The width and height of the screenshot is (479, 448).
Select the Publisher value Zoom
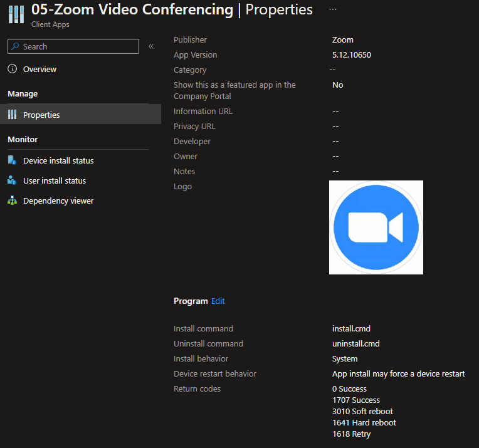[343, 40]
